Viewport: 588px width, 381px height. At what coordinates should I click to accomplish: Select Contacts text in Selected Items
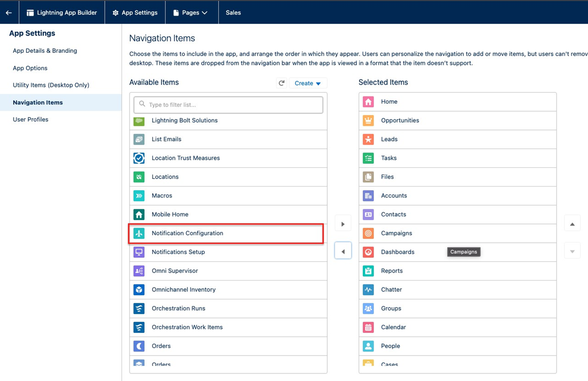tap(394, 214)
